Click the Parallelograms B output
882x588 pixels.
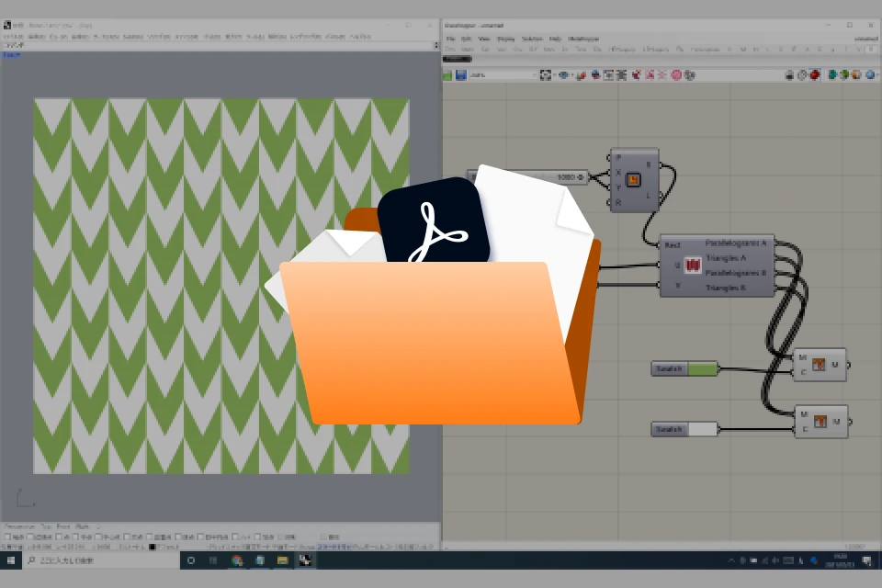pyautogui.click(x=736, y=273)
